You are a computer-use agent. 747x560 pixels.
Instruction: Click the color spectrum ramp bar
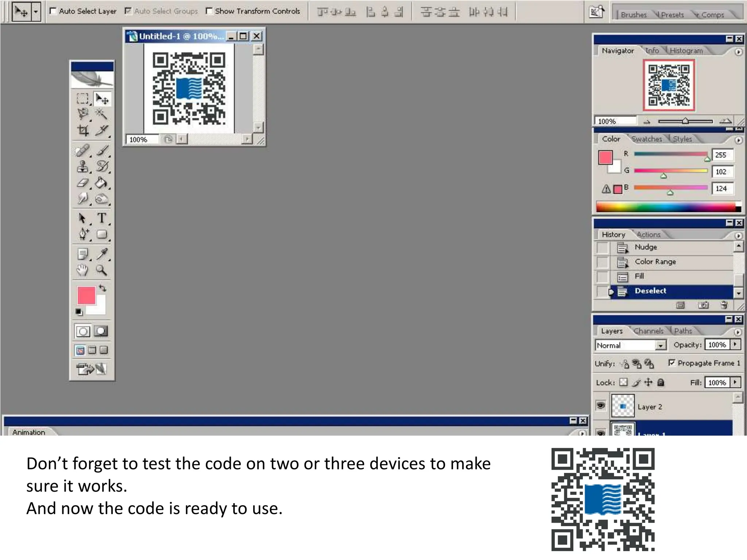668,207
